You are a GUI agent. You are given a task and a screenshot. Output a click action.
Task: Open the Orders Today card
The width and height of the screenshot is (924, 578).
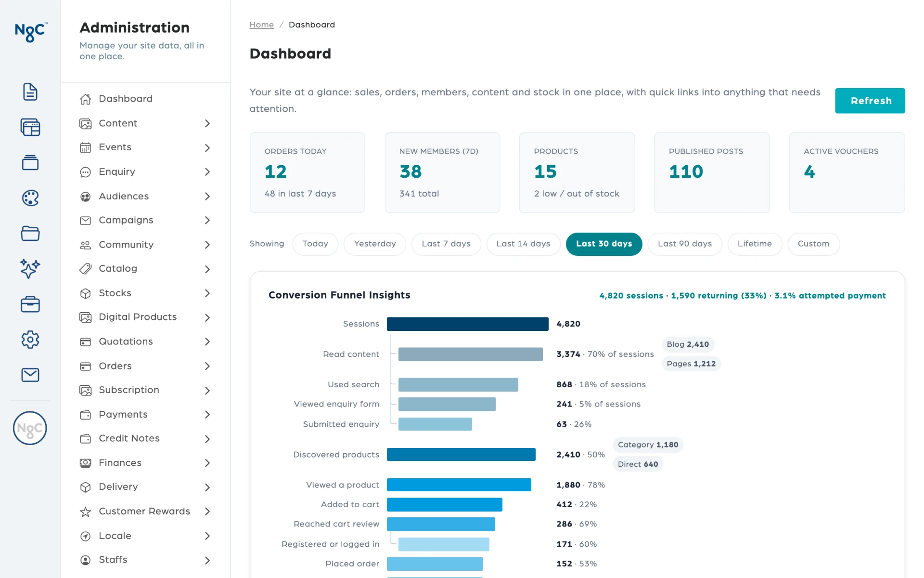(x=308, y=172)
